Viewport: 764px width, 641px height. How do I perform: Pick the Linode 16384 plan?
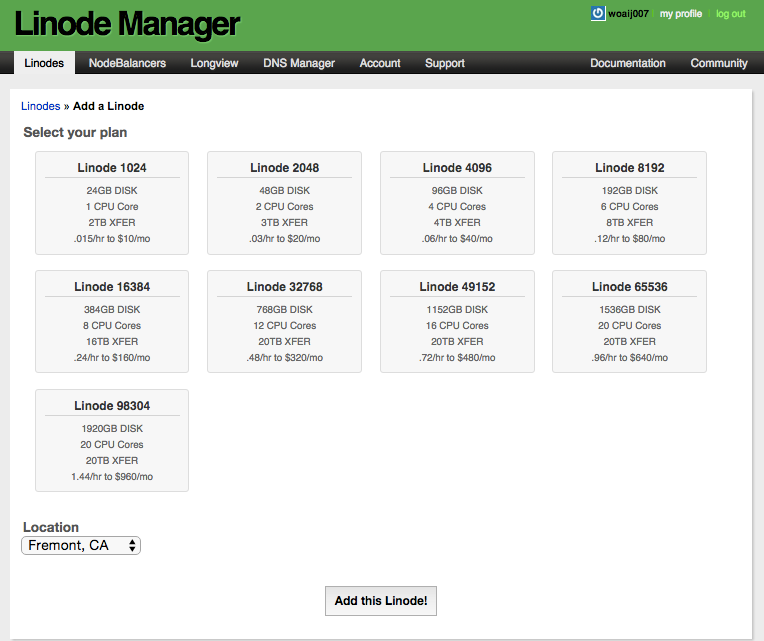[112, 321]
